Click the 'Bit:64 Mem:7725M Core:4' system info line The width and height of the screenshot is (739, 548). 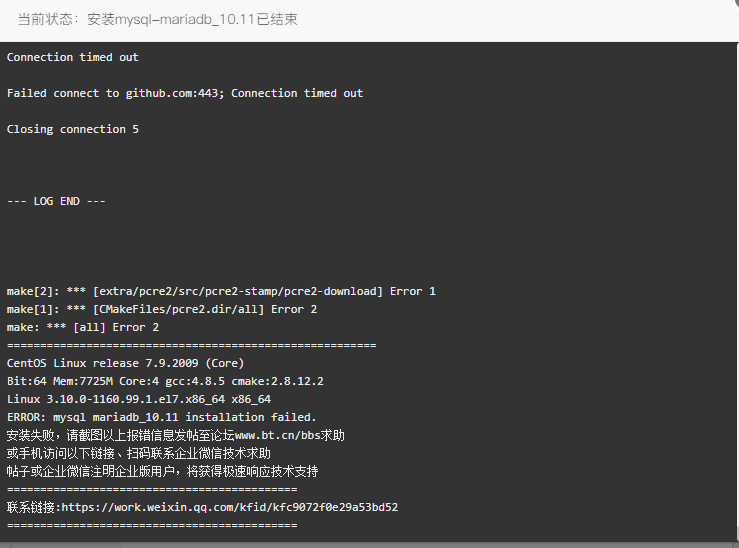click(x=165, y=381)
